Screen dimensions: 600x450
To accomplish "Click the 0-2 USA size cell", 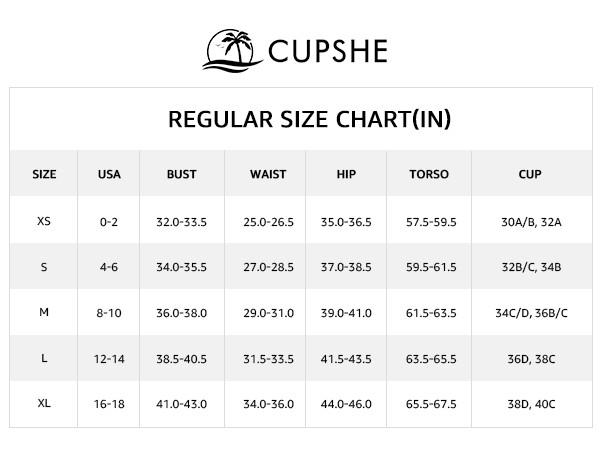I will [x=109, y=221].
